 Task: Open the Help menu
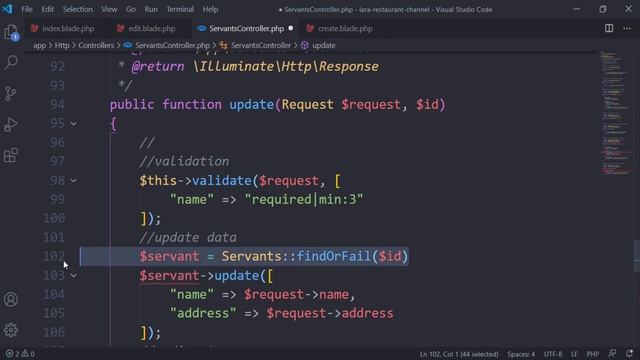click(x=211, y=9)
